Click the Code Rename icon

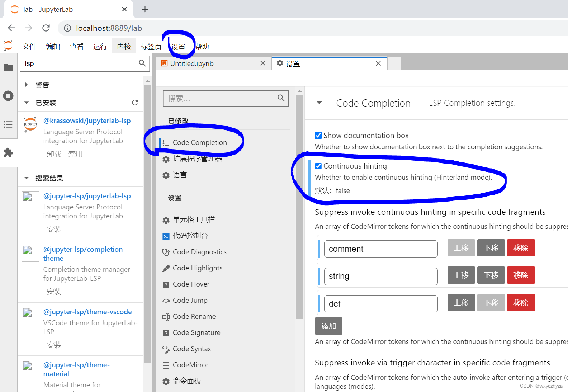point(166,317)
